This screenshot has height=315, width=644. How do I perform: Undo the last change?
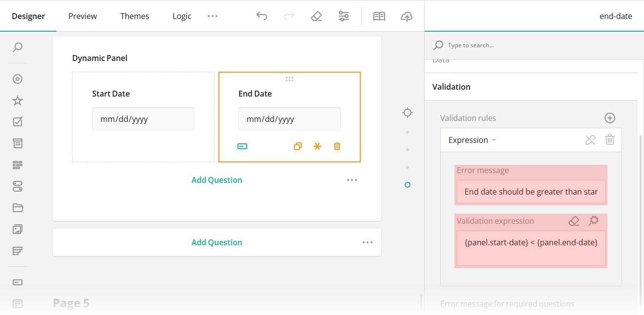(262, 16)
